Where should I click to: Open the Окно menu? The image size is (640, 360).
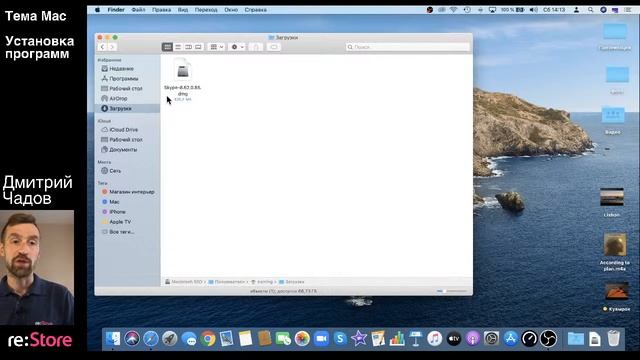tap(231, 10)
